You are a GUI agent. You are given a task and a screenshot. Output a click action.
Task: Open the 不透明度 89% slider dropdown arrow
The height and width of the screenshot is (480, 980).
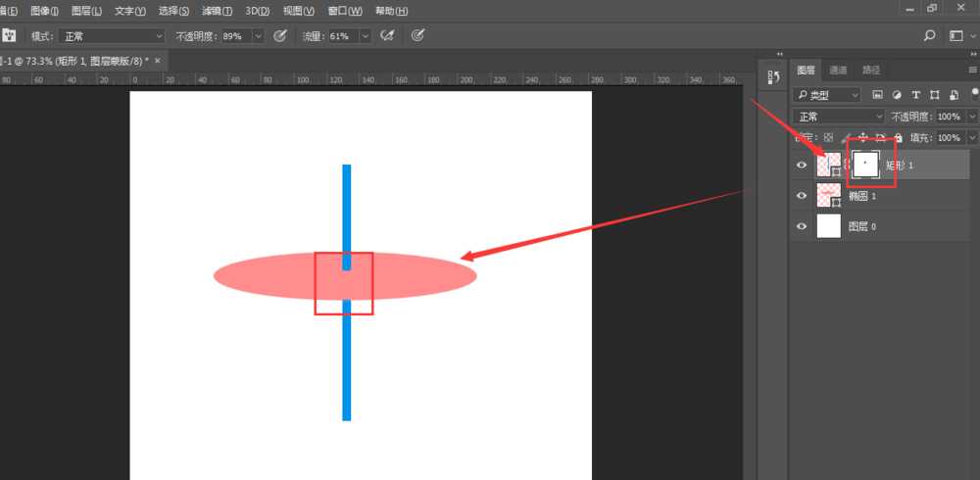(259, 35)
